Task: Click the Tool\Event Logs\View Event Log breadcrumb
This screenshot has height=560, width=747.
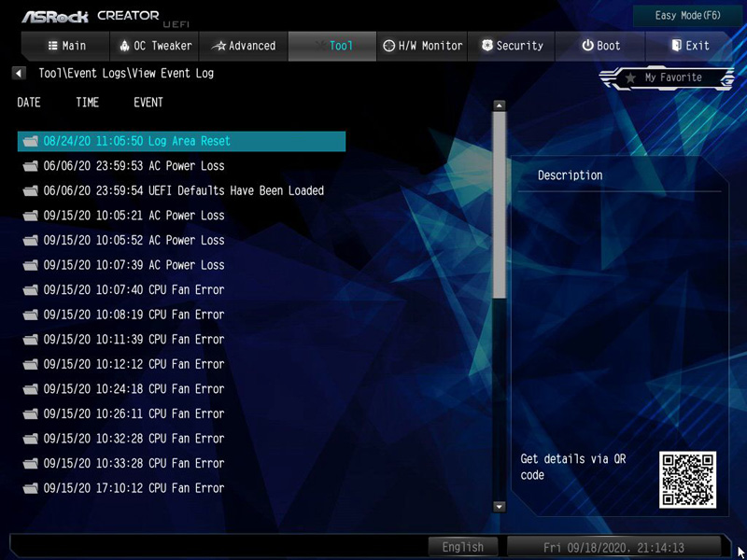Action: point(126,74)
